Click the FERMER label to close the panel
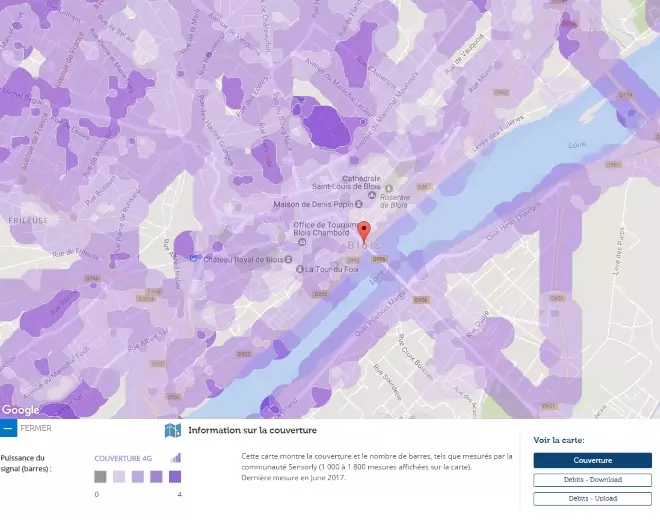 [36, 428]
